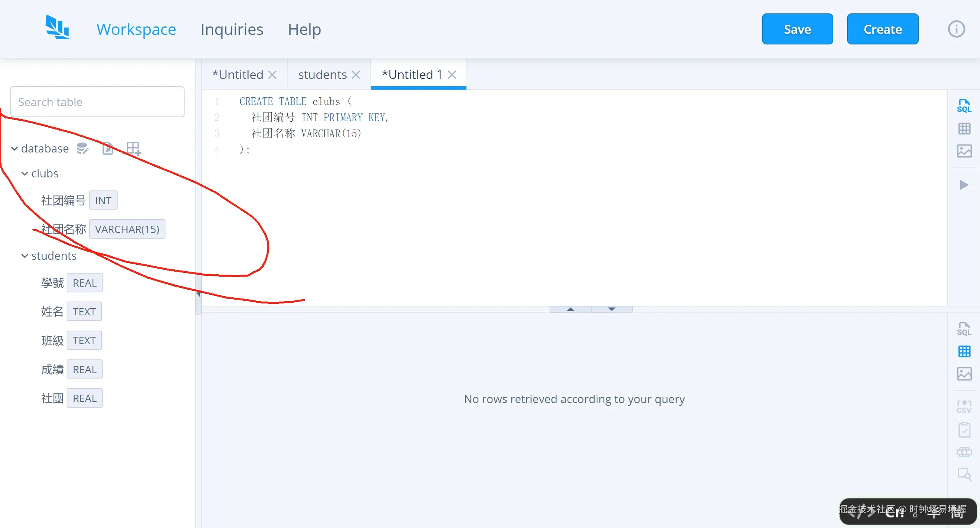This screenshot has width=980, height=528.
Task: Open the Inquiries menu
Action: pos(232,30)
